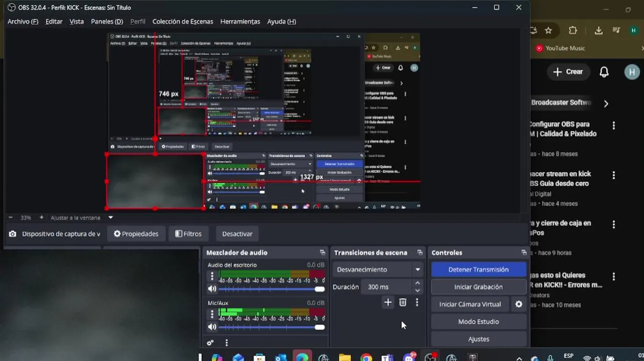Open the Vista menu
Screen dimensions: 644x361
click(77, 22)
